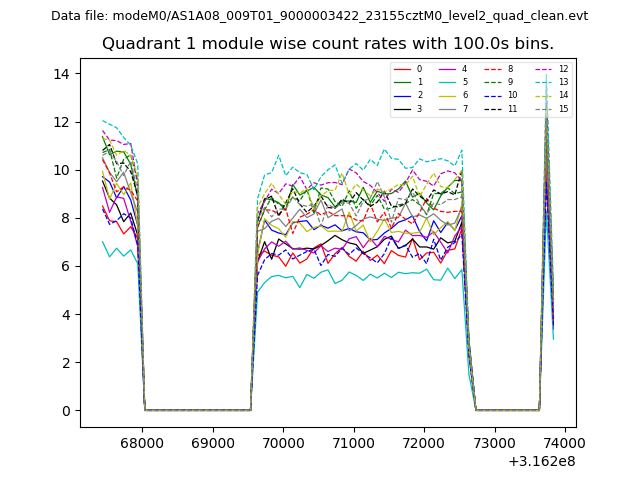Click the plot title about Quadrant 1 count rates
The image size is (640, 480).
pos(327,44)
